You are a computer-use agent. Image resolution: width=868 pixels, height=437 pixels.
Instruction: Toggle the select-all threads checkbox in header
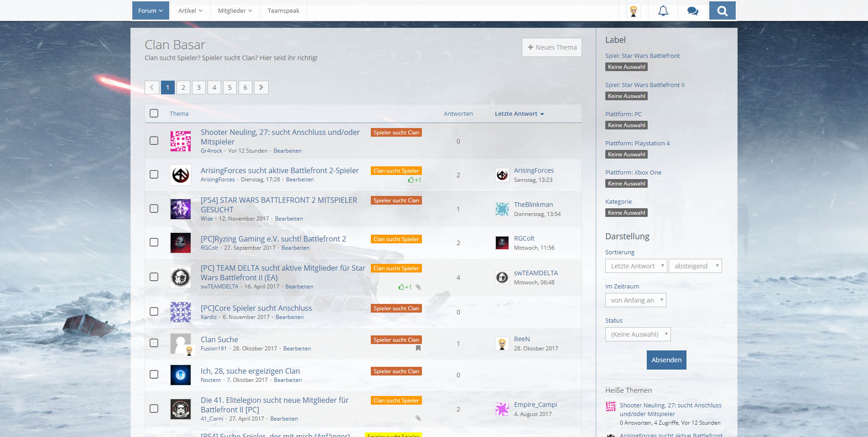pos(154,113)
